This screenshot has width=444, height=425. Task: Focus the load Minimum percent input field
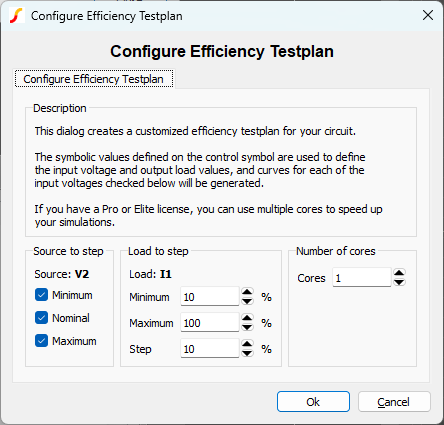coord(210,296)
